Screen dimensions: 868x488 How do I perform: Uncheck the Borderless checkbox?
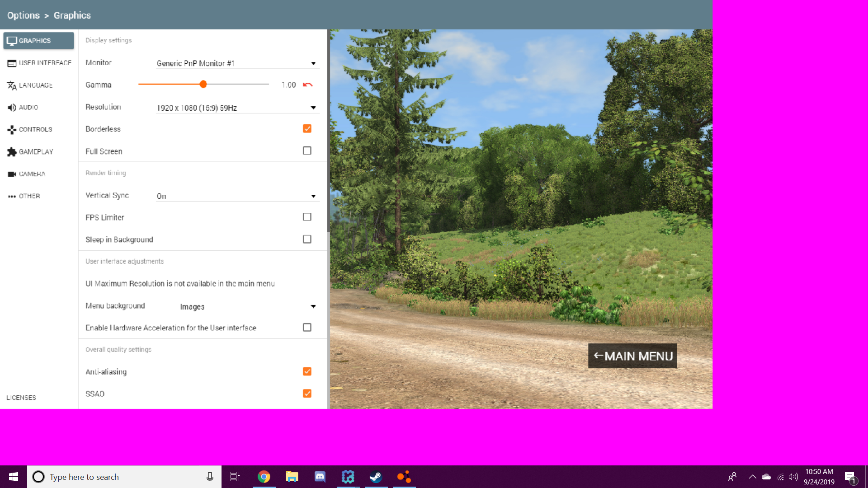click(307, 129)
